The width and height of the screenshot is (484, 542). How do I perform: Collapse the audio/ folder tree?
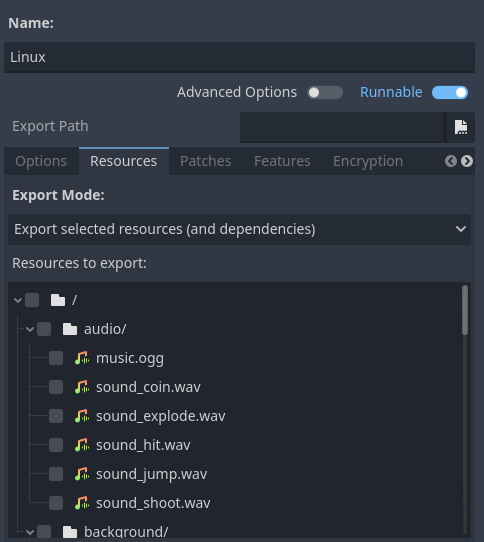point(30,329)
